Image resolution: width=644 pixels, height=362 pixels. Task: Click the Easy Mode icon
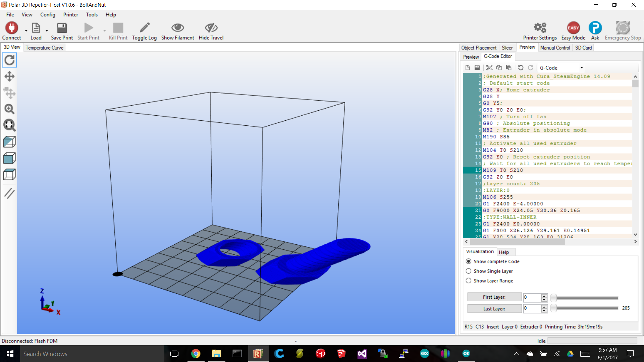[573, 28]
